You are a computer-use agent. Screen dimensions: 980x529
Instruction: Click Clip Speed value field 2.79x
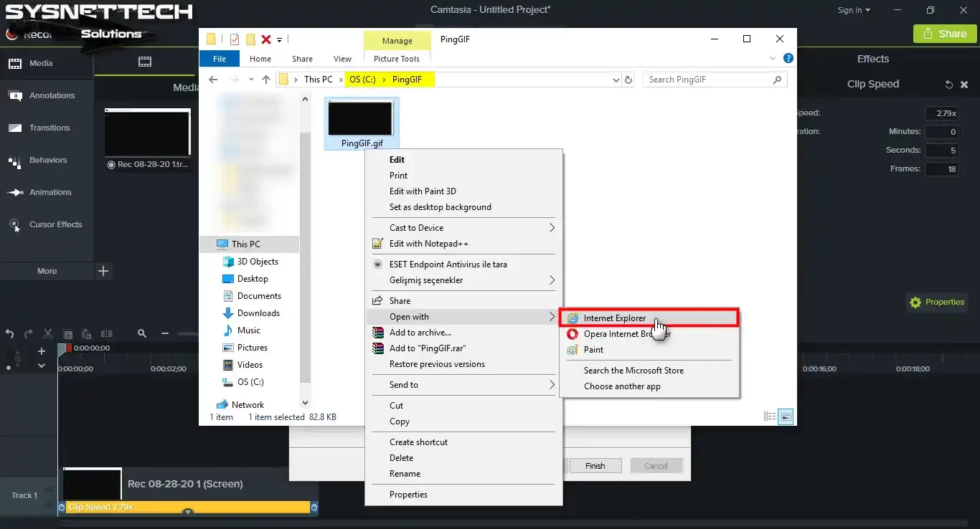(x=941, y=113)
